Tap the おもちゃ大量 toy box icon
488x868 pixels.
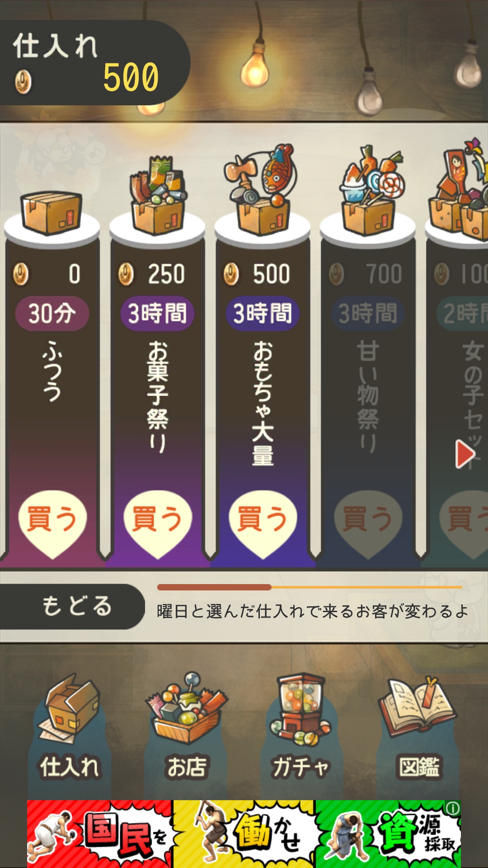262,190
